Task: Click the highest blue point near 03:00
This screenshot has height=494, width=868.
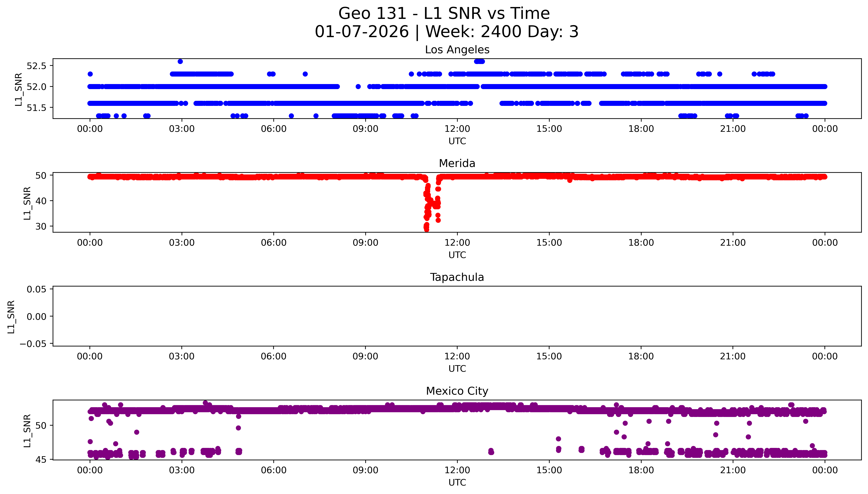Action: [x=180, y=61]
